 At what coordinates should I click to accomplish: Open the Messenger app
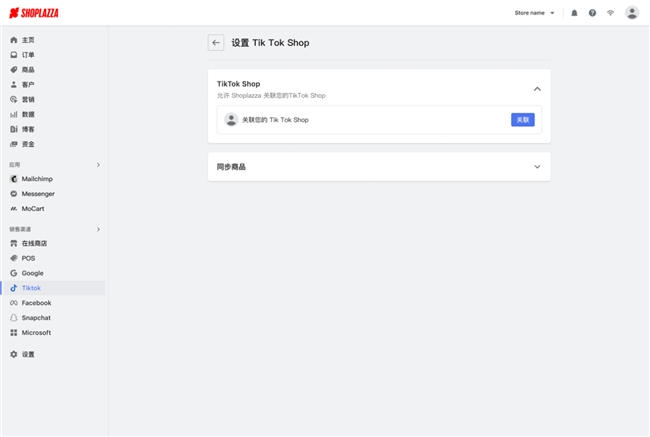[x=38, y=194]
